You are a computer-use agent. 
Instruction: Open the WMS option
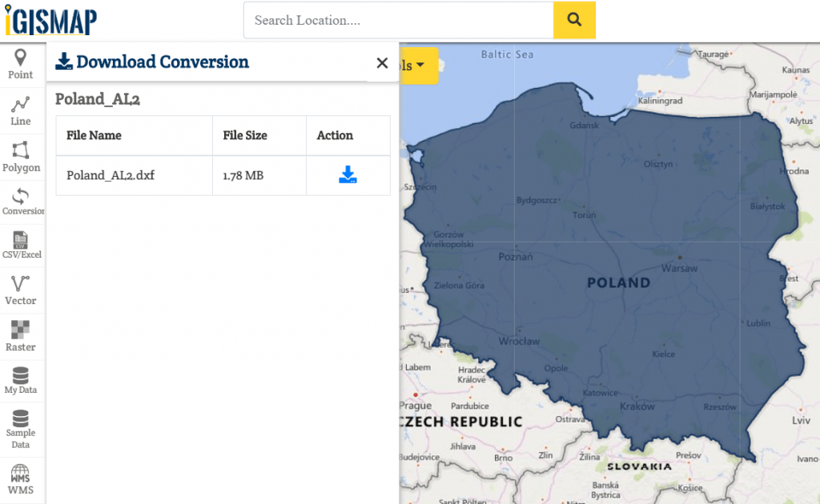pos(21,479)
